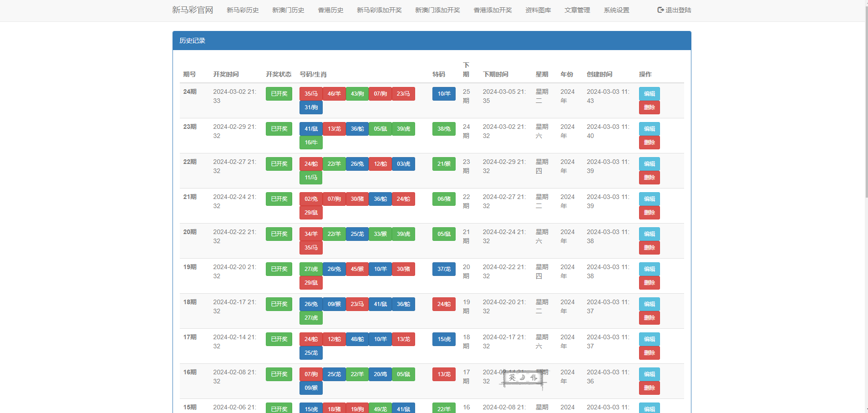868x413 pixels.
Task: Open the 资料图库 nav item
Action: coord(538,10)
